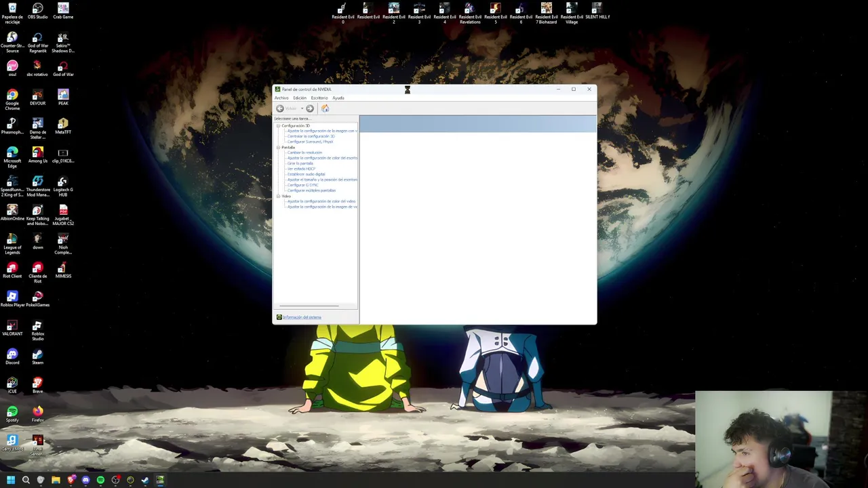Open File Explorer from taskbar
Screen dimensions: 868x488
pos(56,480)
